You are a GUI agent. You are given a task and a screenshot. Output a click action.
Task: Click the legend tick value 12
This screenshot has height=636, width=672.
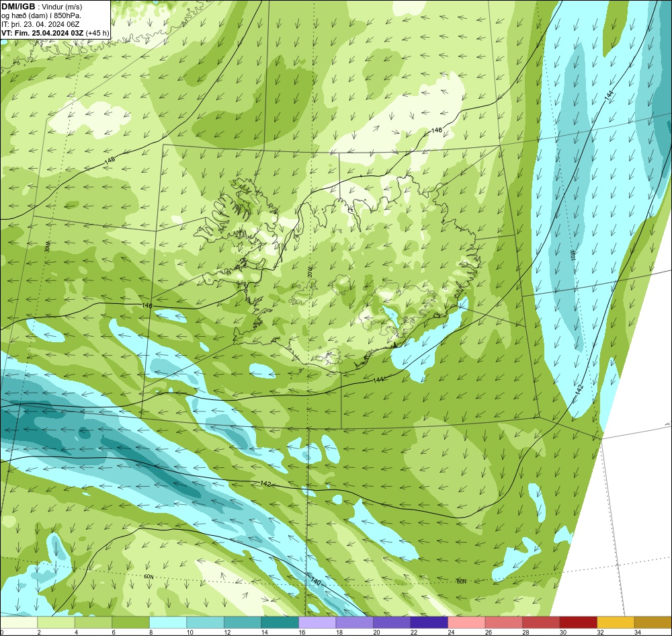pyautogui.click(x=227, y=632)
